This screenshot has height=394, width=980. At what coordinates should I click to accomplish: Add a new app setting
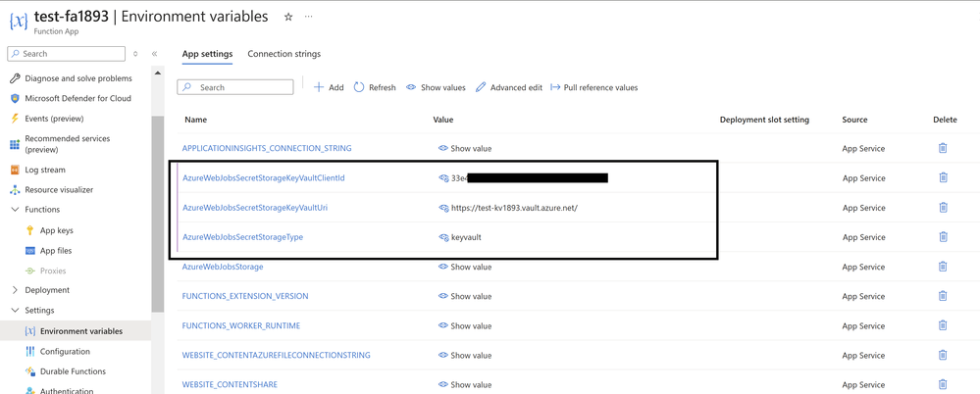[329, 87]
